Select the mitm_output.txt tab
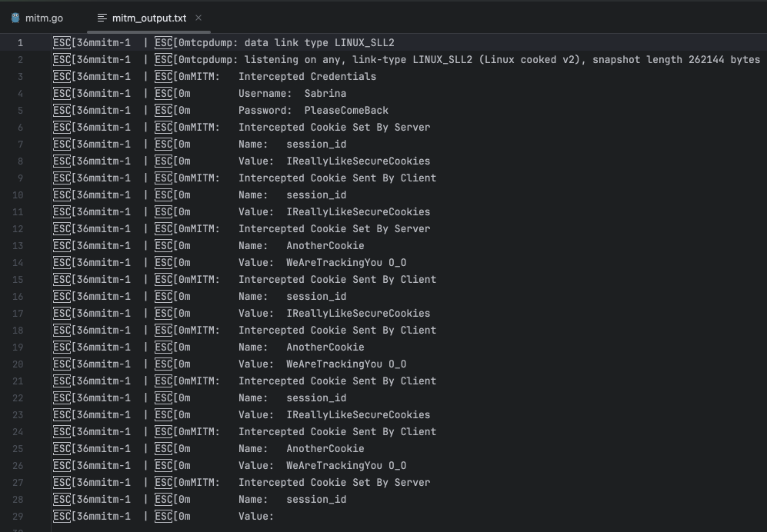The width and height of the screenshot is (767, 532). [x=148, y=18]
